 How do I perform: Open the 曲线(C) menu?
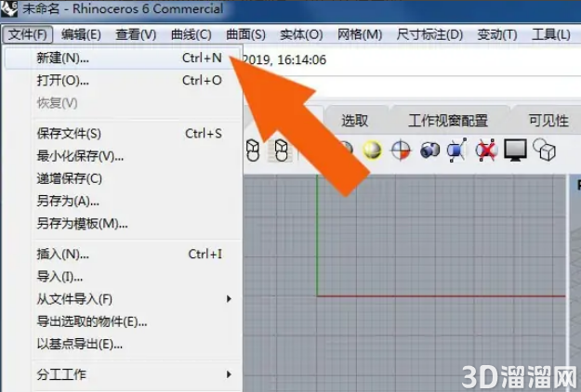[191, 34]
